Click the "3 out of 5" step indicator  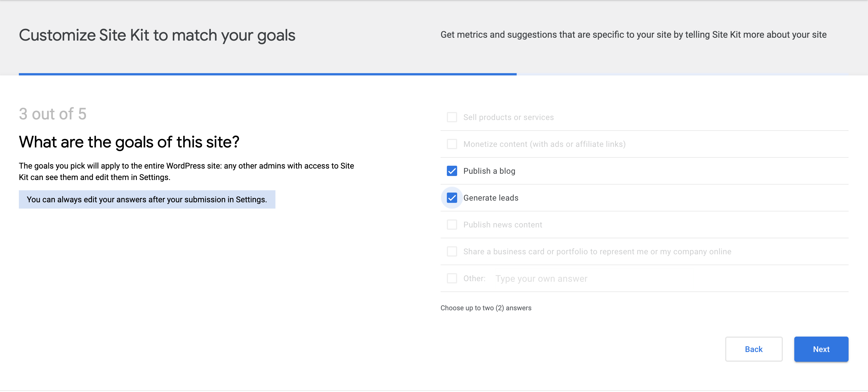coord(53,114)
